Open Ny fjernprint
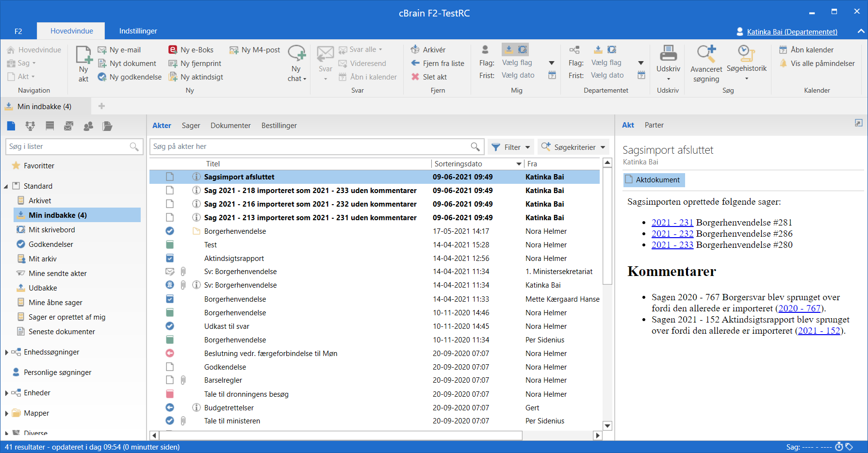Image resolution: width=868 pixels, height=453 pixels. pos(195,64)
